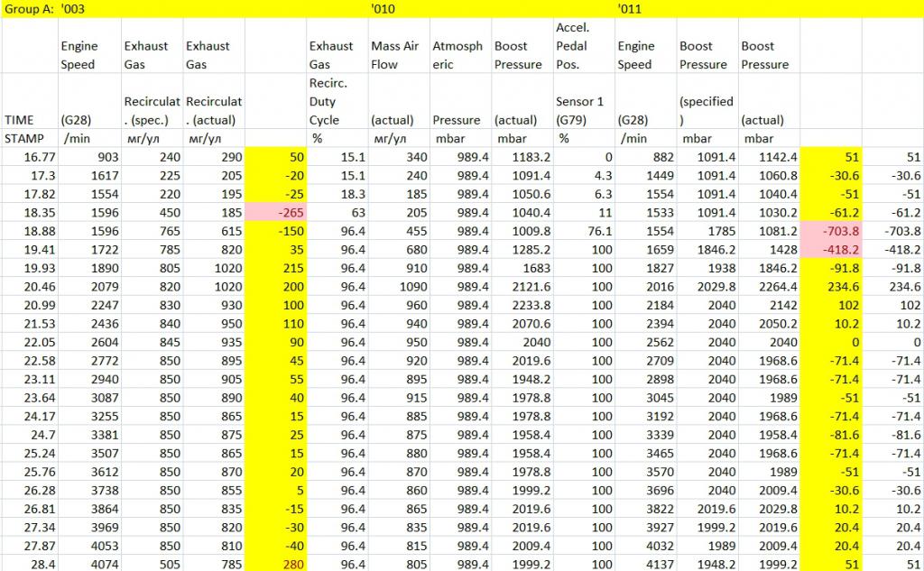Screen dimensions: 924x571
Task: Select engine speed value 3087
Action: [x=90, y=397]
